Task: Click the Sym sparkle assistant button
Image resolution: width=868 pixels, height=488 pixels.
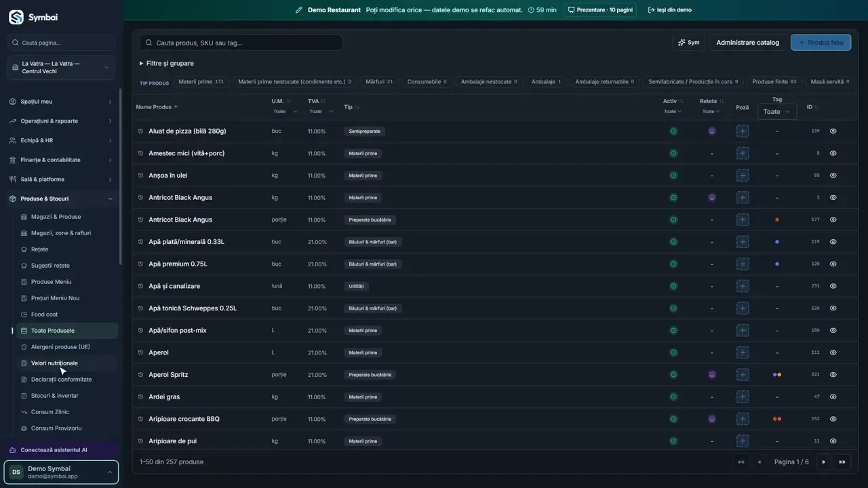Action: click(x=688, y=42)
